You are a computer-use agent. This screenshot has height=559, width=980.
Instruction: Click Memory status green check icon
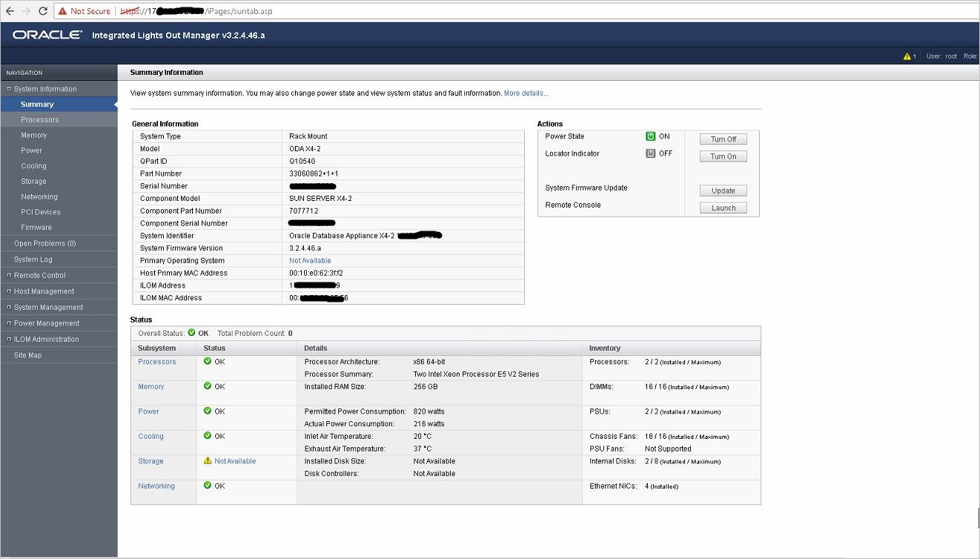coord(208,386)
